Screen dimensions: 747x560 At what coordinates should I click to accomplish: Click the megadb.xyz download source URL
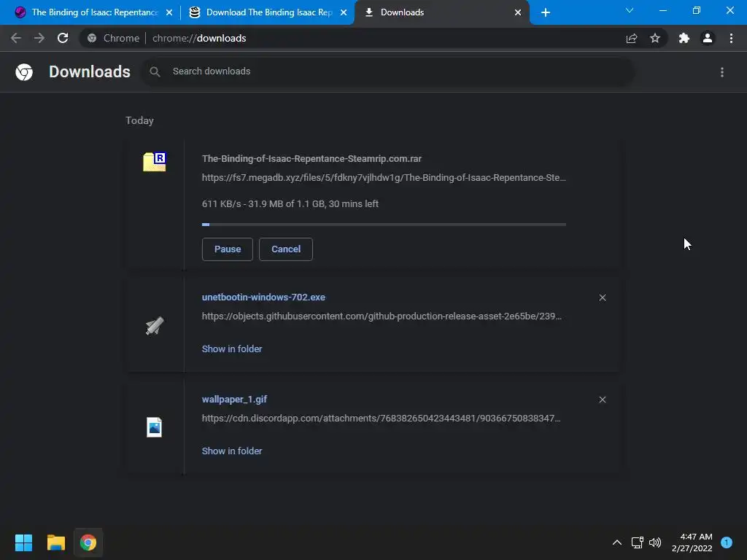click(384, 178)
